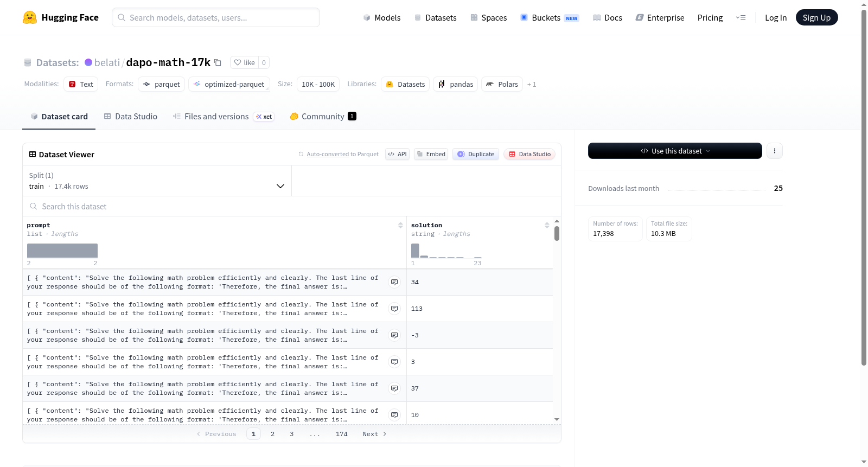Click the Duplicate button
The width and height of the screenshot is (868, 467).
click(475, 154)
